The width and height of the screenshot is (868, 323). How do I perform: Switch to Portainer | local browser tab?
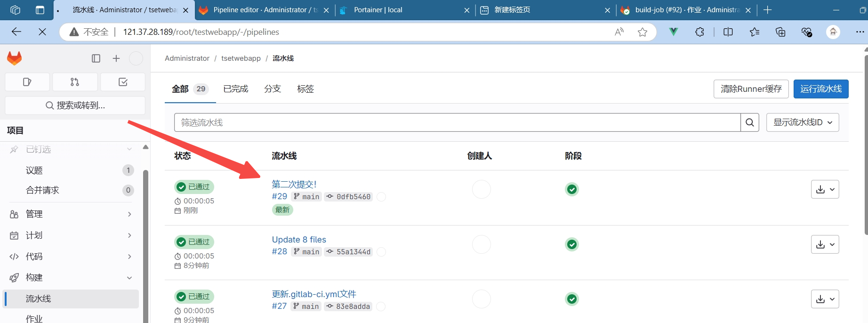pyautogui.click(x=405, y=10)
